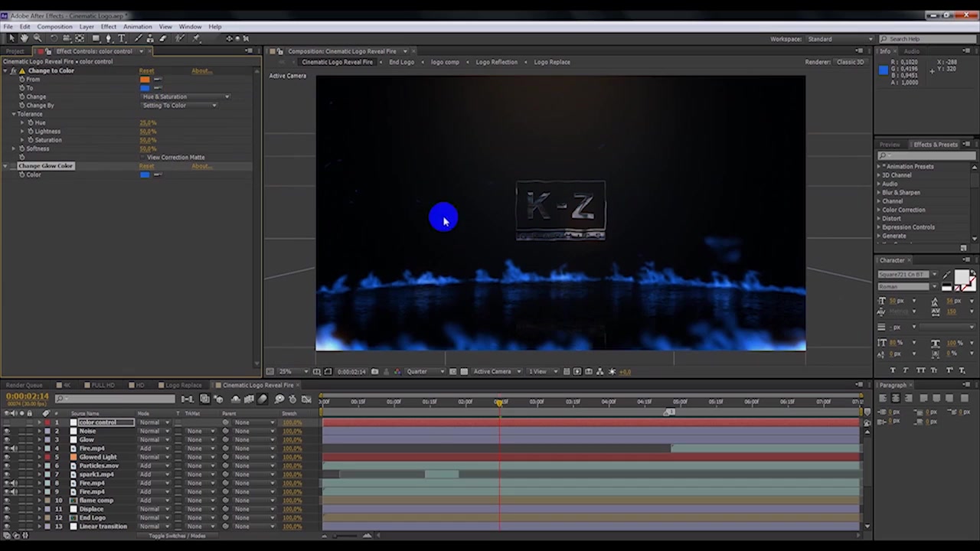Viewport: 980px width, 551px height.
Task: Select the Hand tool in toolbar
Action: pyautogui.click(x=24, y=38)
